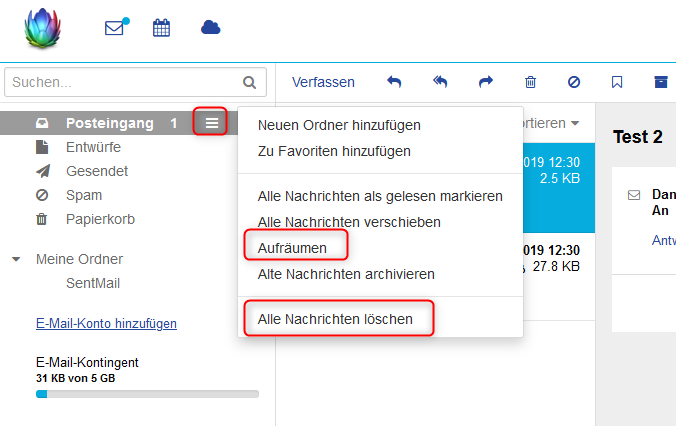Click the bookmark flag icon
676x426 pixels.
(x=617, y=82)
